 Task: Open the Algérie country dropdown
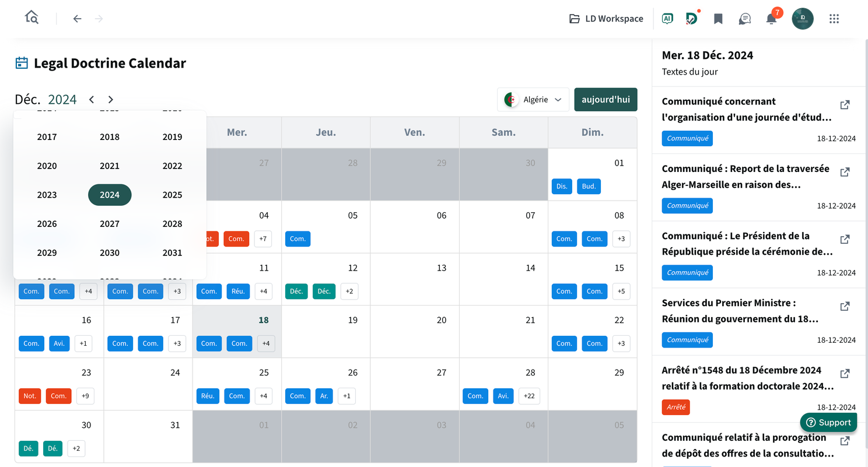tap(533, 100)
